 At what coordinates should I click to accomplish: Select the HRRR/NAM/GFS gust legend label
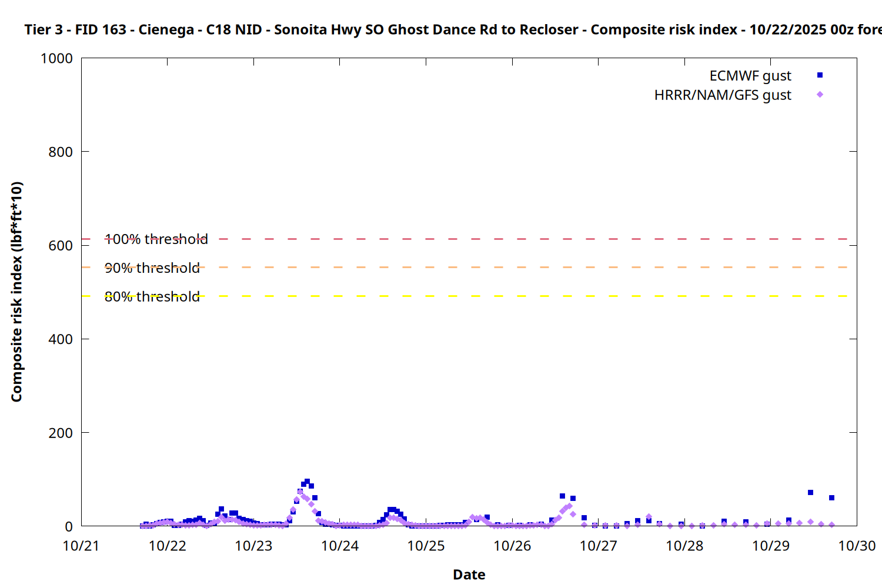pos(722,95)
